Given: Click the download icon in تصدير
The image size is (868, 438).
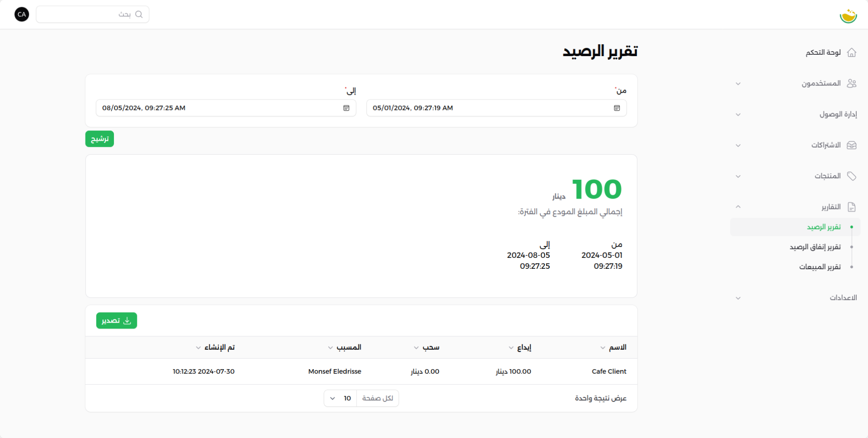Looking at the screenshot, I should (127, 321).
